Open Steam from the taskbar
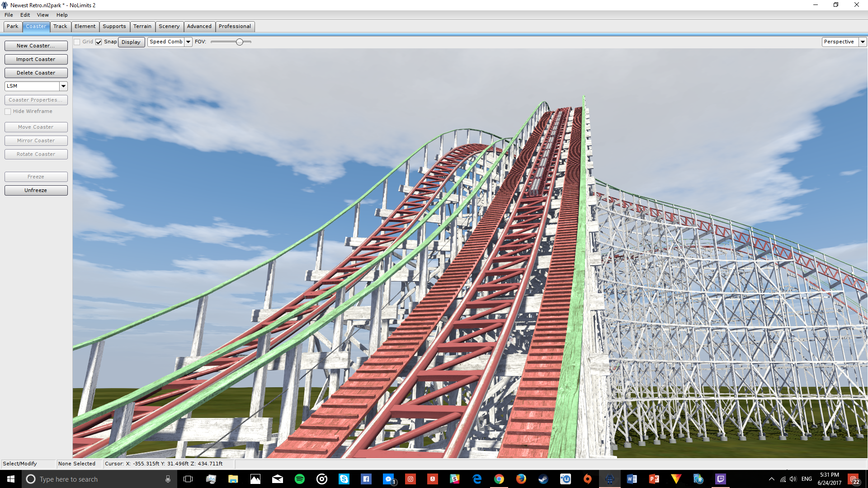Viewport: 868px width, 488px height. pos(543,479)
